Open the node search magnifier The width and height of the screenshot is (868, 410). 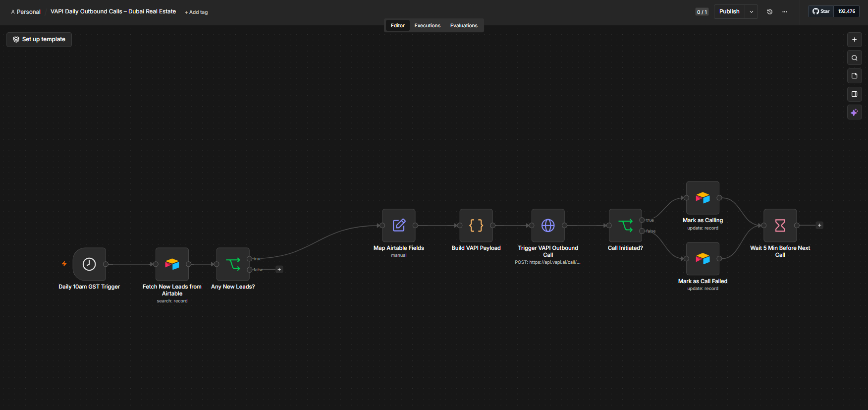point(855,58)
